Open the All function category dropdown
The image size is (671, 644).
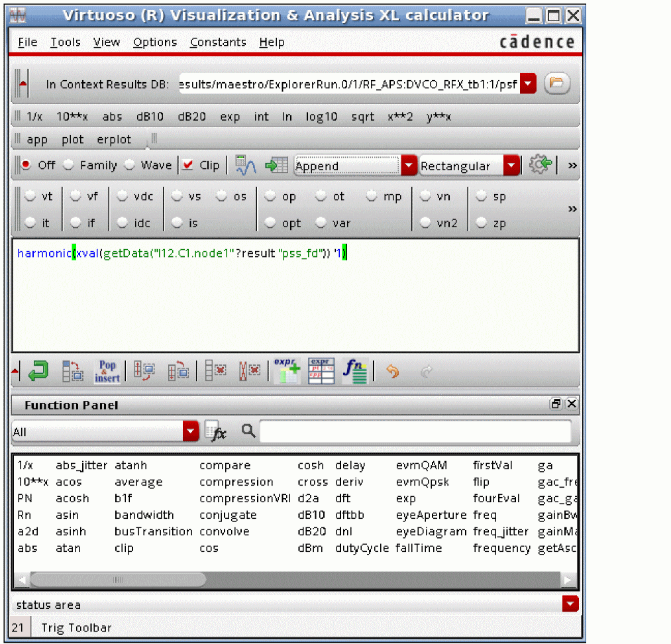click(x=191, y=432)
